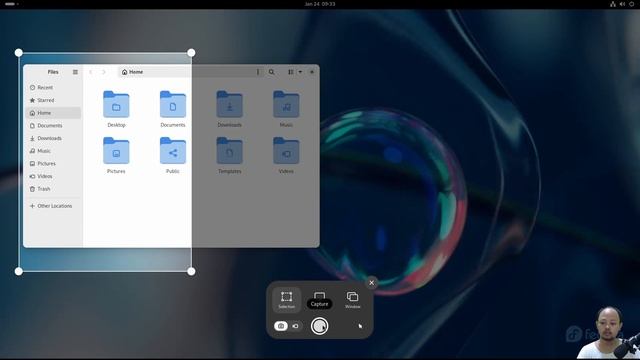Switch to screen recording video mode

[x=296, y=326]
